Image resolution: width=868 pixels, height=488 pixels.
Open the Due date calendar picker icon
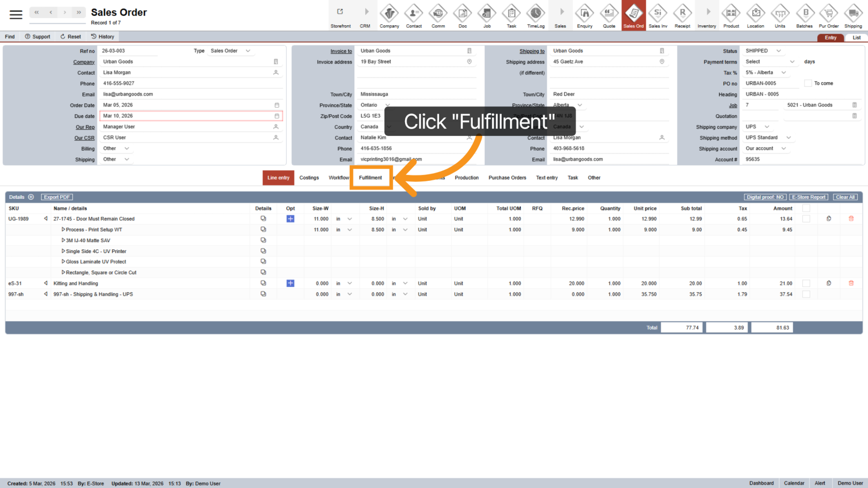point(276,116)
